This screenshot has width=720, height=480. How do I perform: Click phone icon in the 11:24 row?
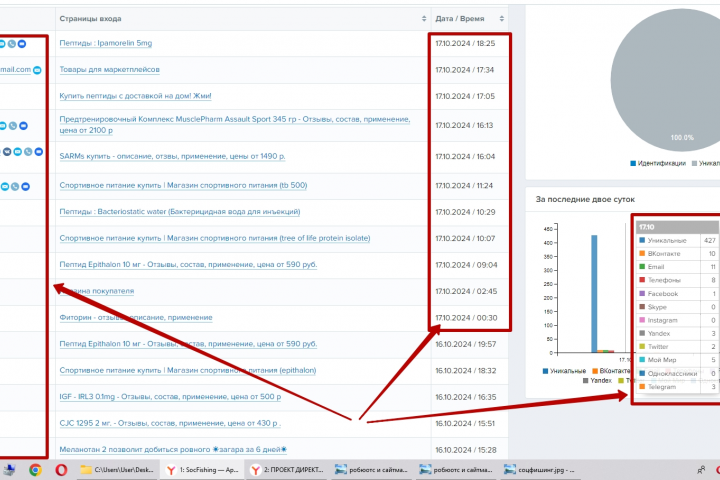[x=15, y=186]
